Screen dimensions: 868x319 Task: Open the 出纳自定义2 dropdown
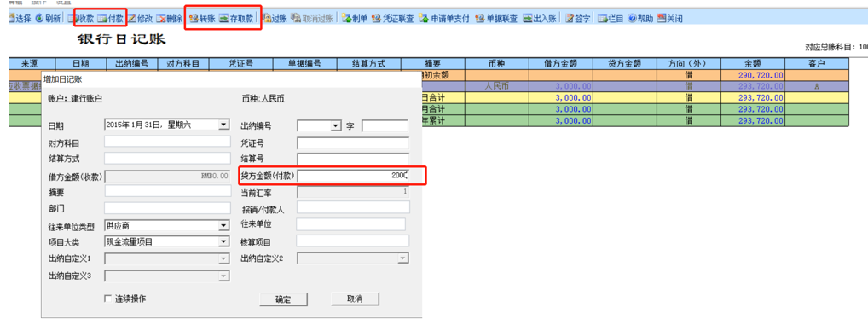point(403,258)
